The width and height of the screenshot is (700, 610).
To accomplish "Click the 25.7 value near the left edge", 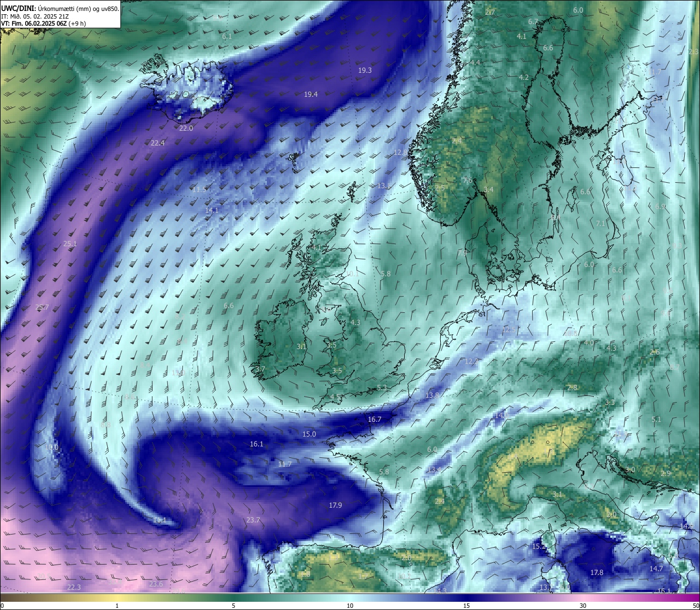I will point(42,307).
